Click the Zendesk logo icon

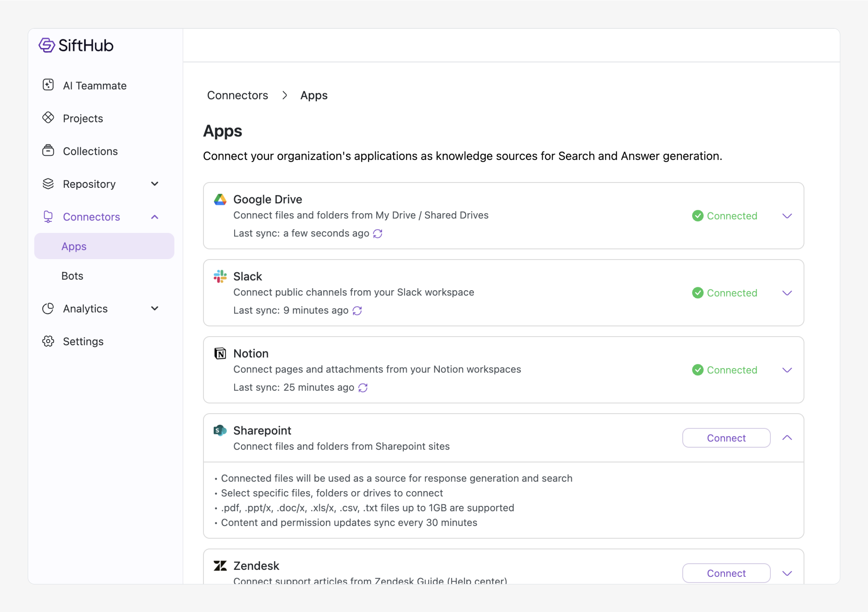click(220, 566)
